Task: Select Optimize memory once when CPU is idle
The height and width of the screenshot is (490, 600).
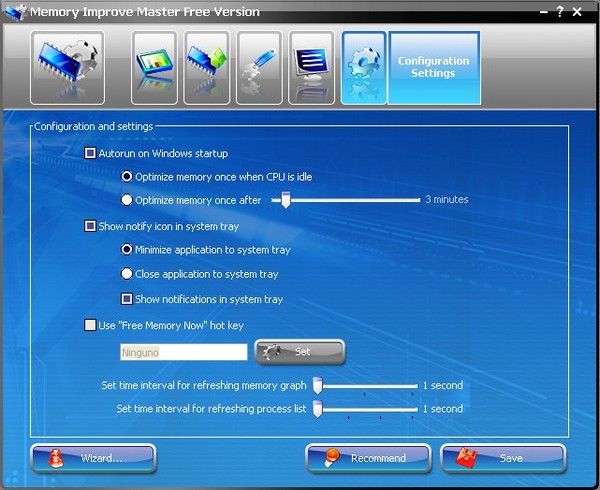Action: coord(127,177)
